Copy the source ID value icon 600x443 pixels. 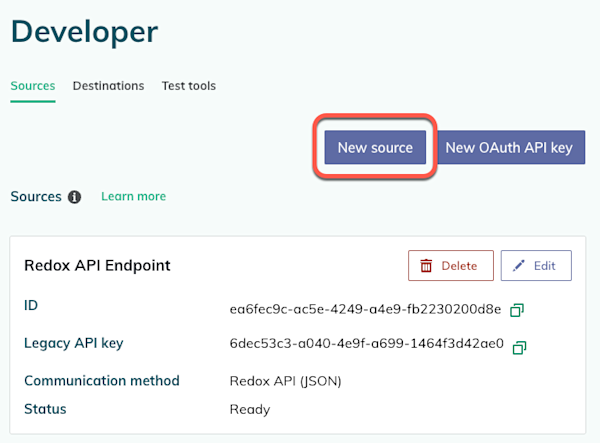(517, 310)
